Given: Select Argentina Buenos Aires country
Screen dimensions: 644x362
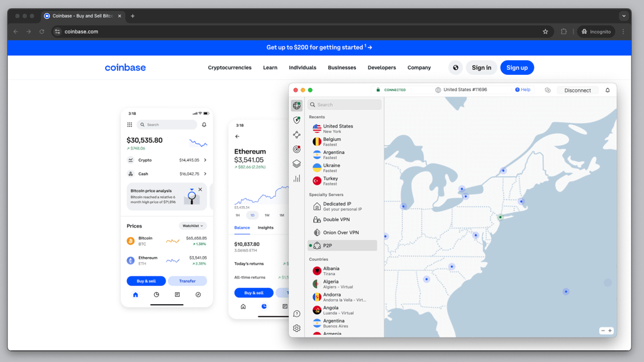Looking at the screenshot, I should point(342,324).
